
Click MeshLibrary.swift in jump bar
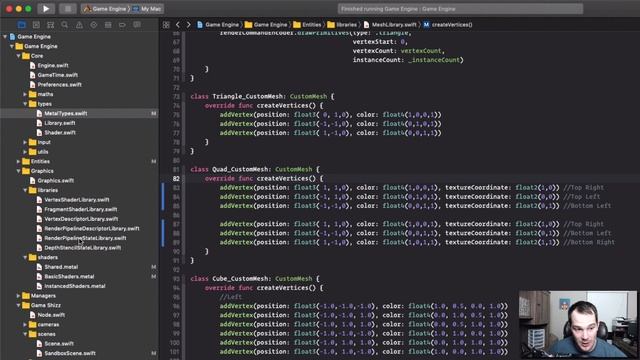tap(390, 24)
